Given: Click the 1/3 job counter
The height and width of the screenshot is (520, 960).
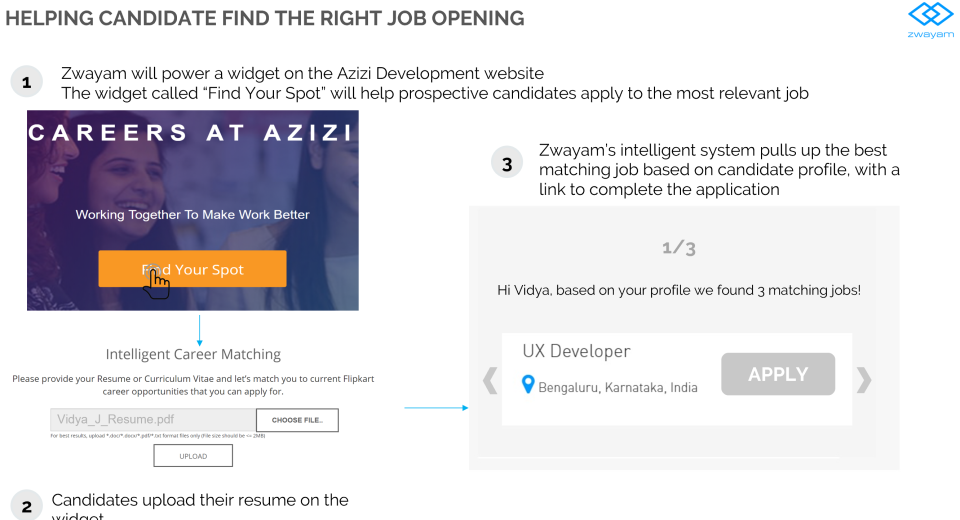Looking at the screenshot, I should [679, 247].
